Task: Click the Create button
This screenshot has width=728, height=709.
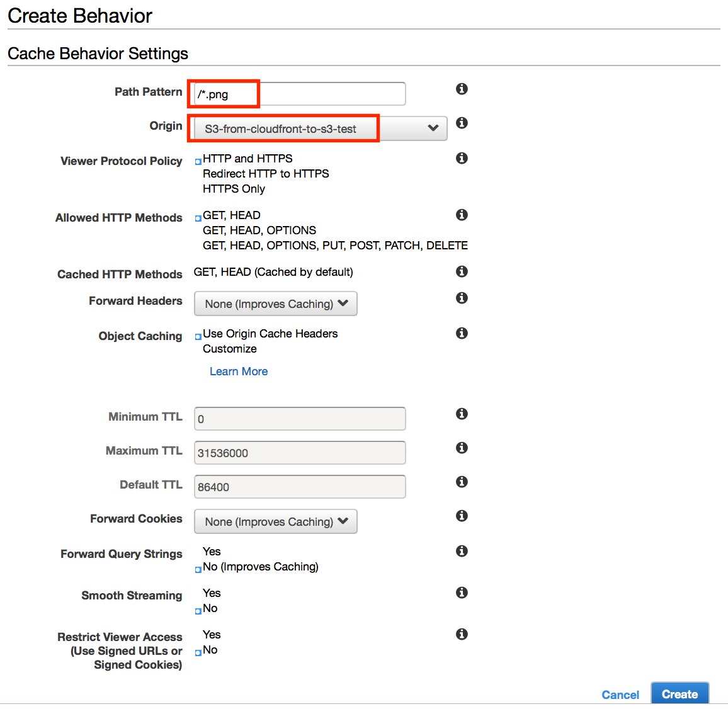Action: point(680,694)
